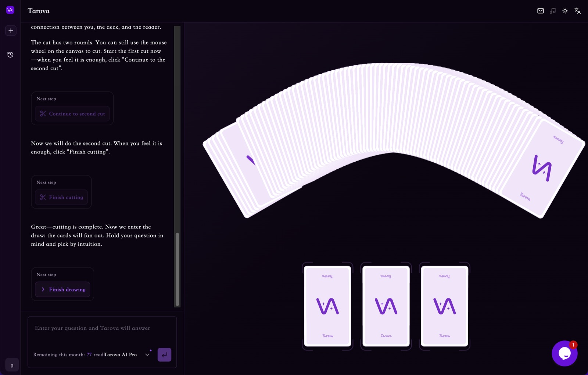Screen dimensions: 588x375
Task: Select the third drawn card slot
Action: point(444,306)
